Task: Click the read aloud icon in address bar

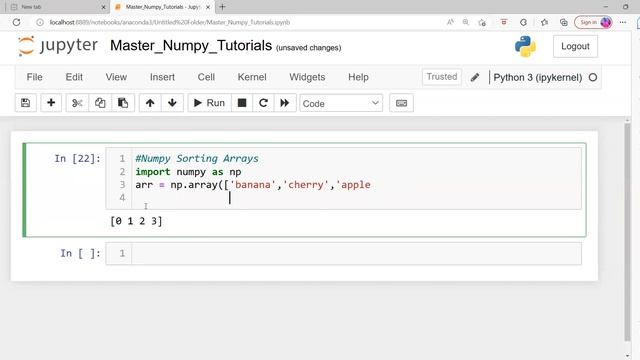Action: coord(450,22)
